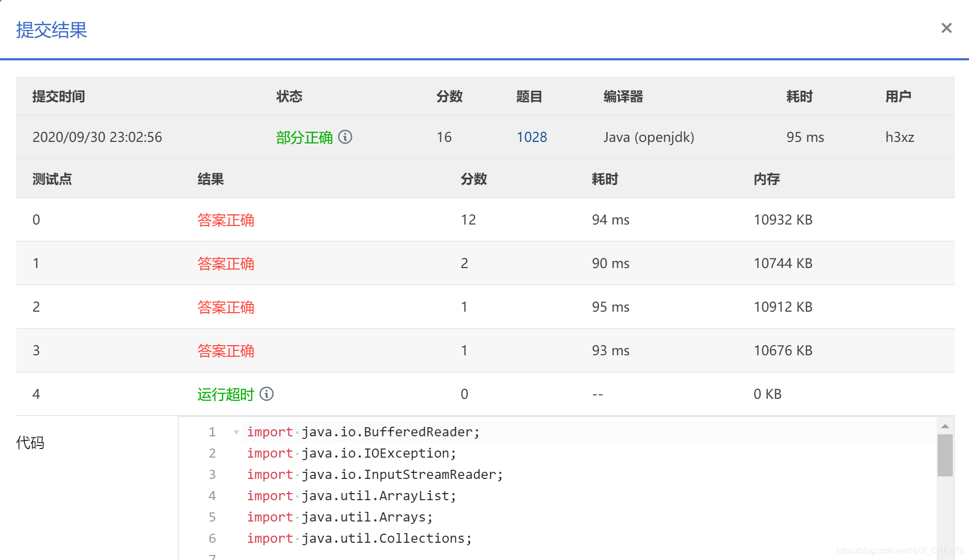This screenshot has width=969, height=560.
Task: Select submission time 2020/09/30 23:02:56
Action: [97, 137]
